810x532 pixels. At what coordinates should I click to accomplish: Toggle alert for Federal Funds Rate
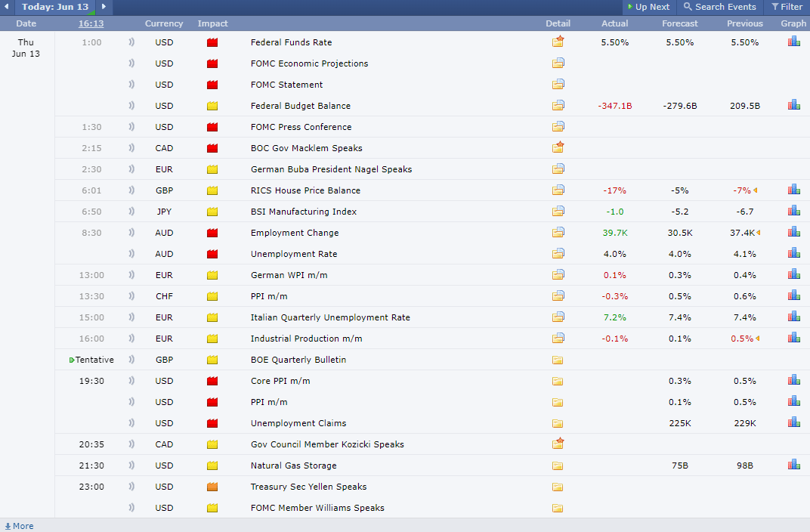131,42
